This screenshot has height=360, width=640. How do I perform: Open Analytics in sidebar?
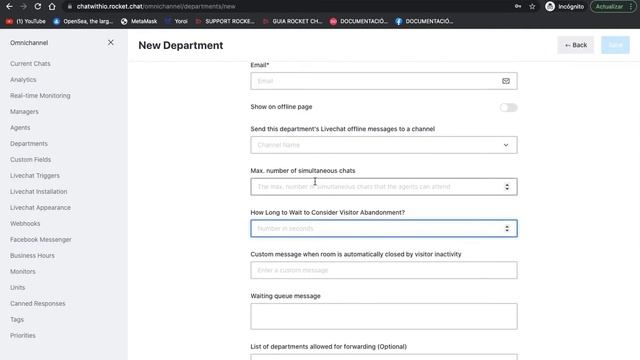pos(23,80)
